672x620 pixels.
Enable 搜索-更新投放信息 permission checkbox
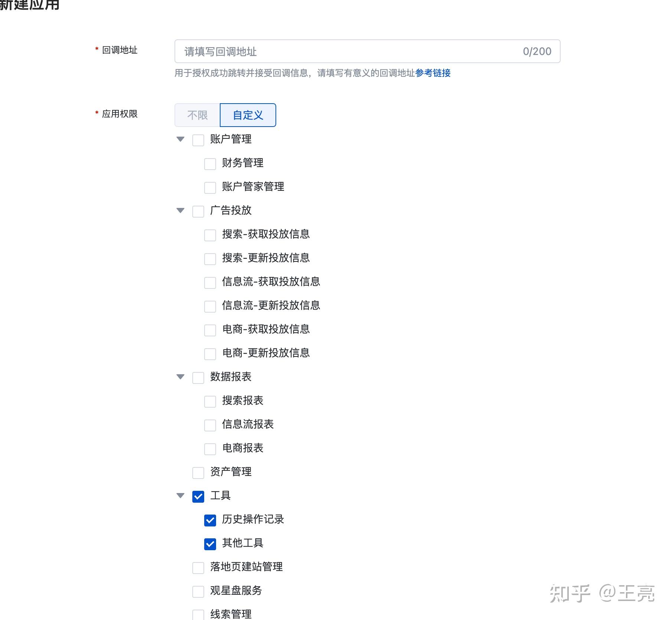[210, 259]
